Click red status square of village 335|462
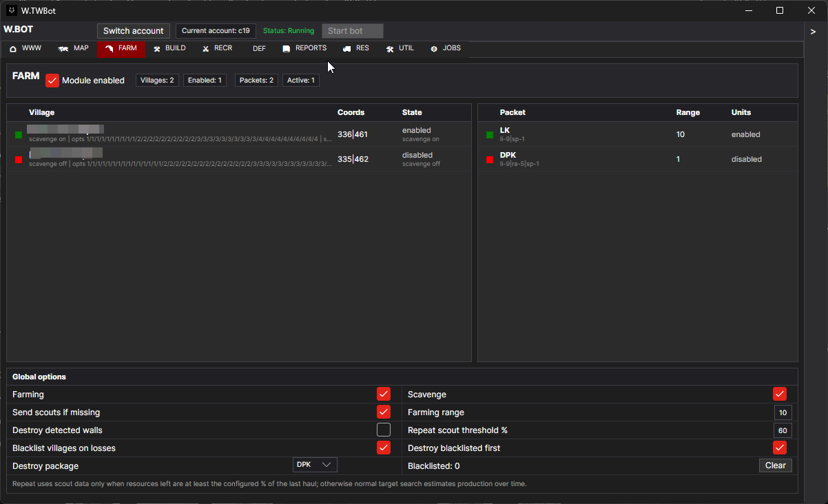The height and width of the screenshot is (504, 828). (x=19, y=160)
